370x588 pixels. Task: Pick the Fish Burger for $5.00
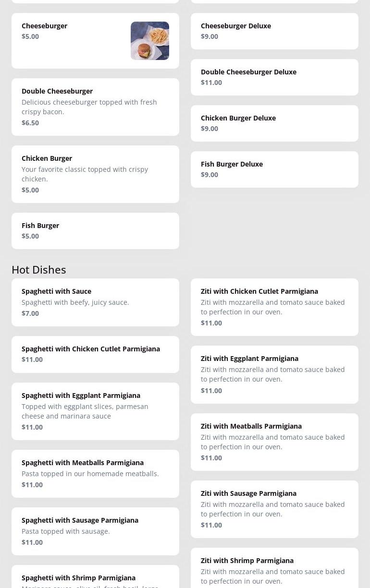coord(95,231)
